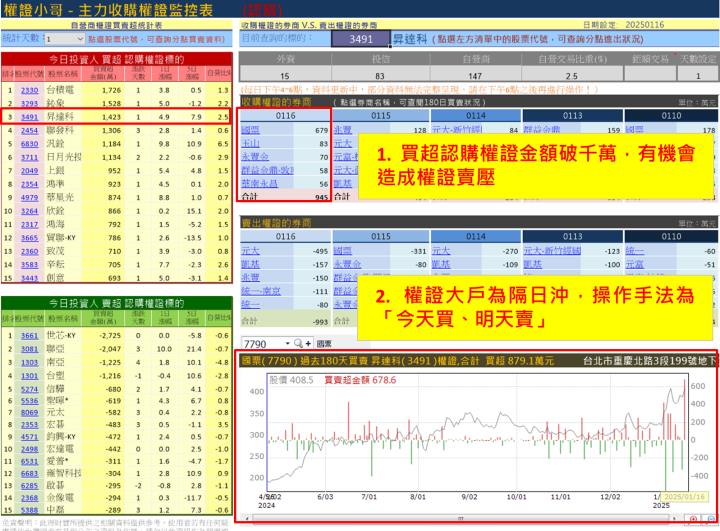Image resolution: width=720 pixels, height=531 pixels.
Task: Open stock code 3711 日月光投 link
Action: [x=29, y=157]
